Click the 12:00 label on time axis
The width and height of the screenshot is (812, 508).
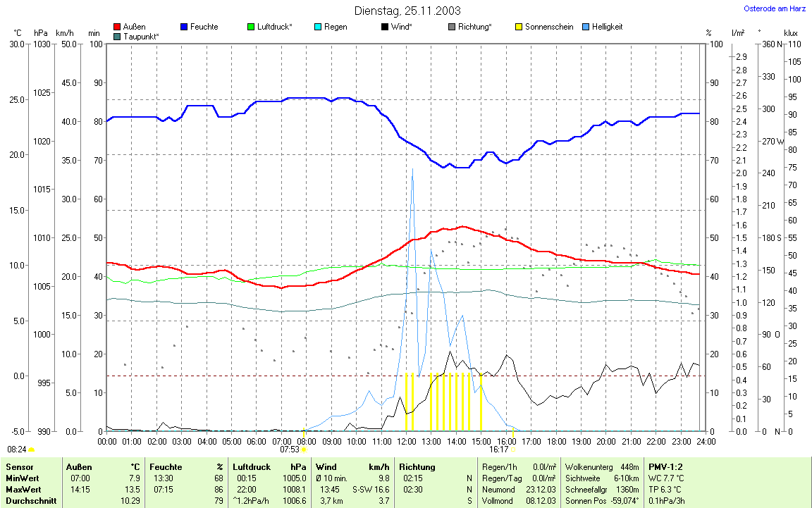coord(407,441)
